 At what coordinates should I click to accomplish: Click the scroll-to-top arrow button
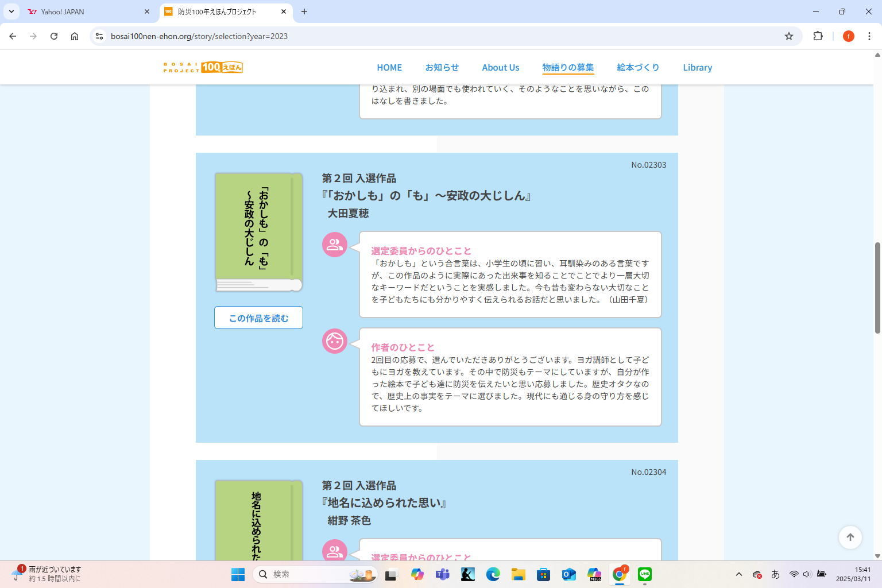850,537
